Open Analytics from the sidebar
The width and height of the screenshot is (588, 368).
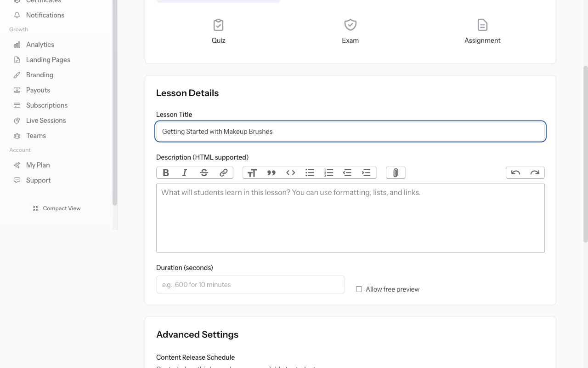[x=40, y=45]
